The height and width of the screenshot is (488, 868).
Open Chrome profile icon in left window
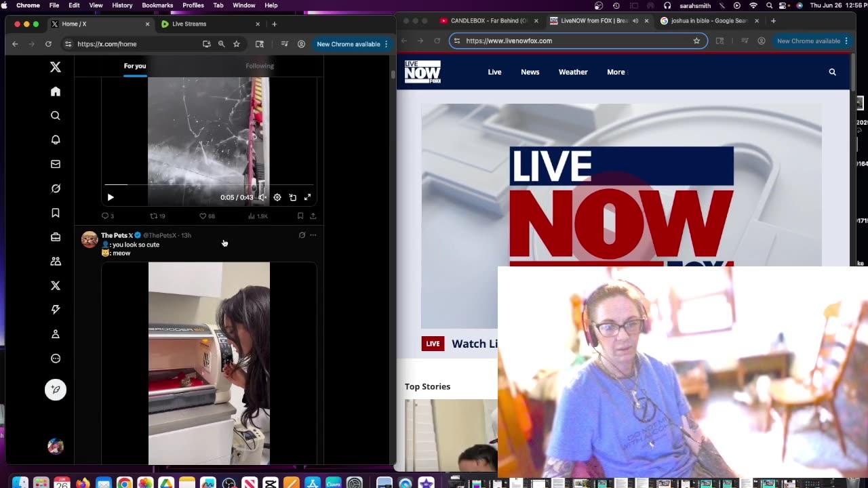coord(301,44)
